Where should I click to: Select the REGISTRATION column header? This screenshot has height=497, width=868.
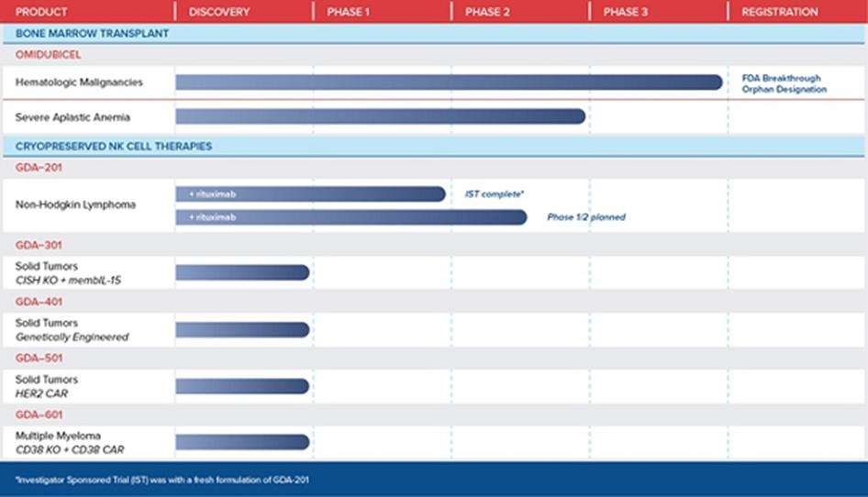[x=779, y=12]
